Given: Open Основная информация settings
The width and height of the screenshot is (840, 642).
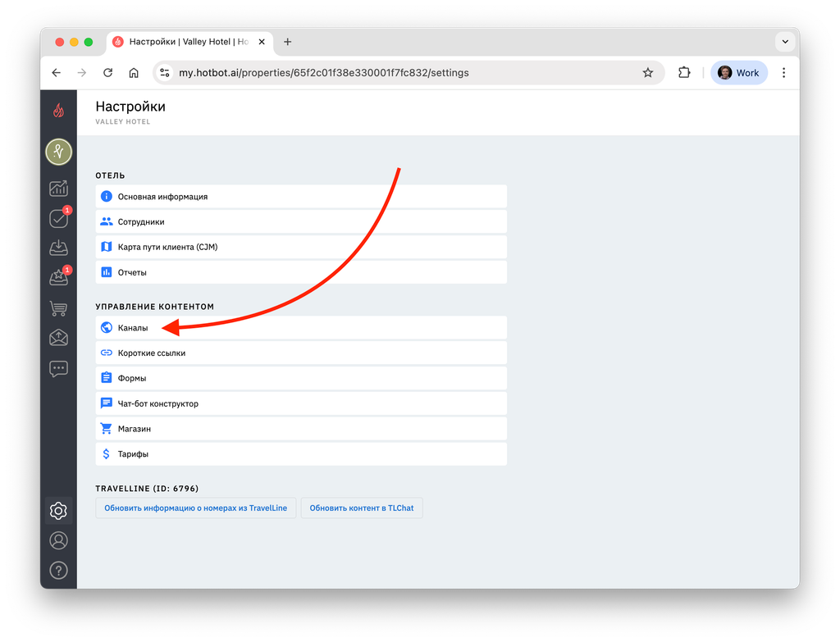Looking at the screenshot, I should (301, 197).
